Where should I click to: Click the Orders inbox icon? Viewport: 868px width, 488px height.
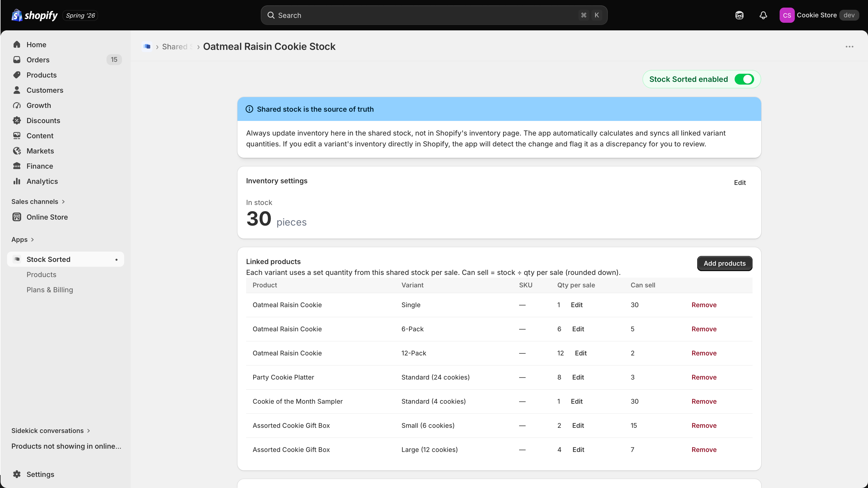(x=17, y=60)
